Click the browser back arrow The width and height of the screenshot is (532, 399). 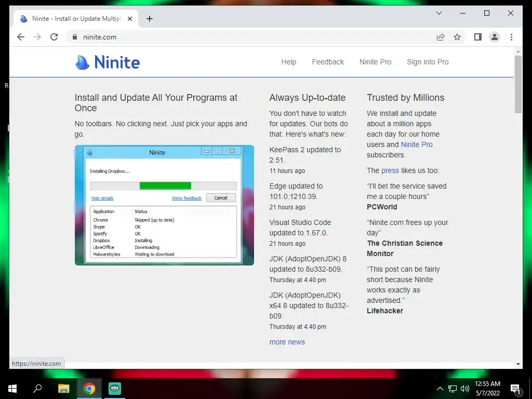(21, 37)
